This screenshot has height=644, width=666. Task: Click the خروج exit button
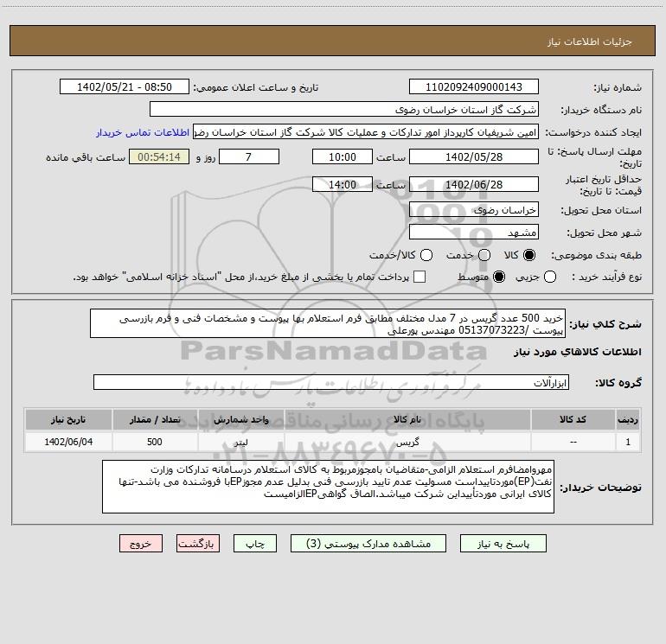point(141,544)
